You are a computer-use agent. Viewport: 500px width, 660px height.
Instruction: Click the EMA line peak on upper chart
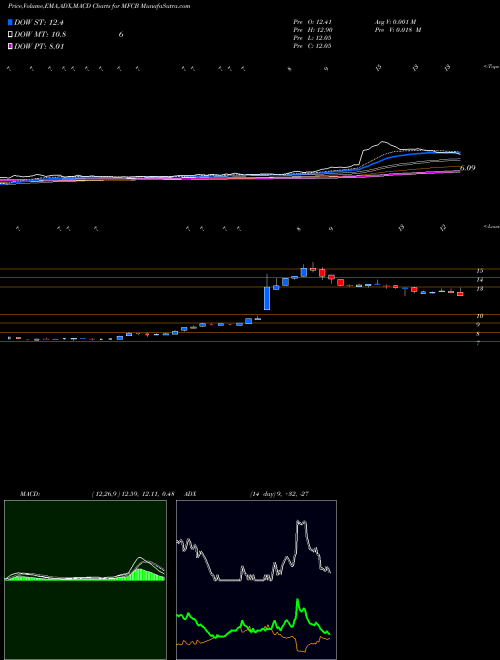[x=382, y=142]
